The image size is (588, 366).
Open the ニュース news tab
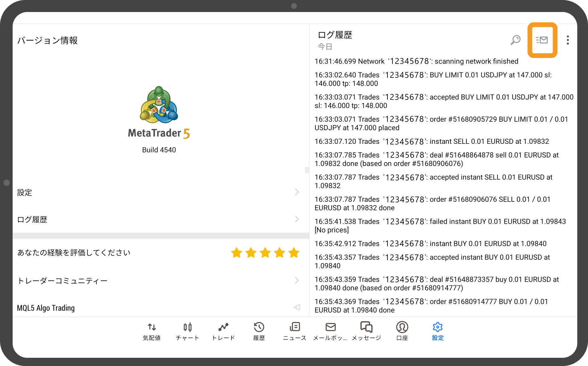295,331
